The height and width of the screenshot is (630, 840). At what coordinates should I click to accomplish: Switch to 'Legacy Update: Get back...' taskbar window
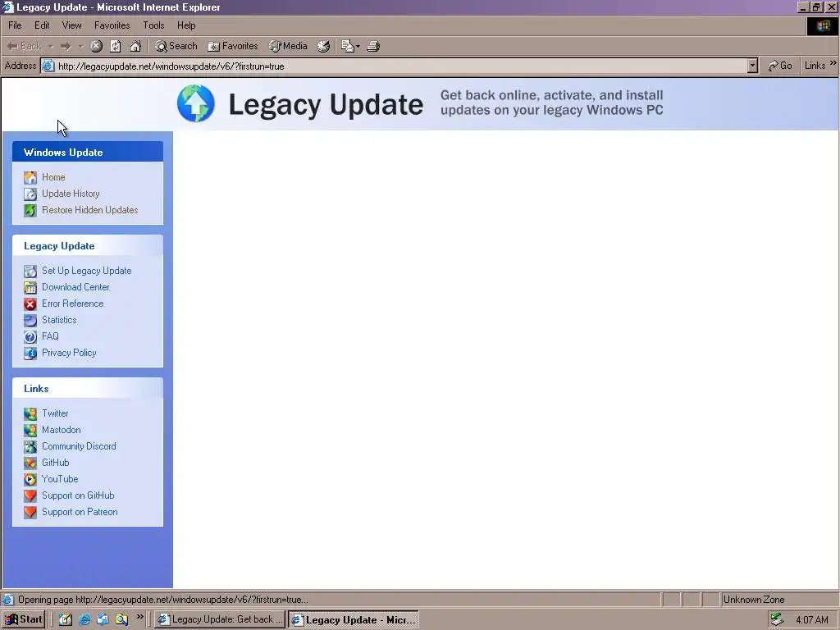220,619
